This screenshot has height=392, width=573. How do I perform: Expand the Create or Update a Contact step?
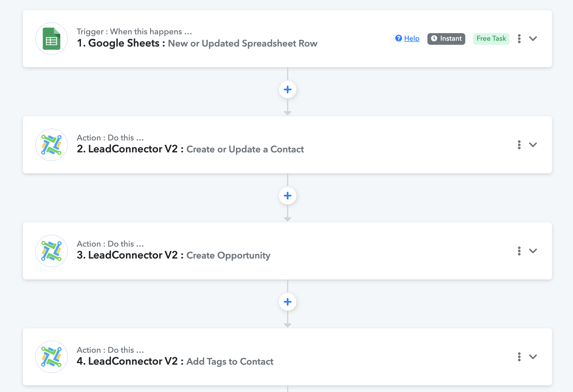(533, 145)
